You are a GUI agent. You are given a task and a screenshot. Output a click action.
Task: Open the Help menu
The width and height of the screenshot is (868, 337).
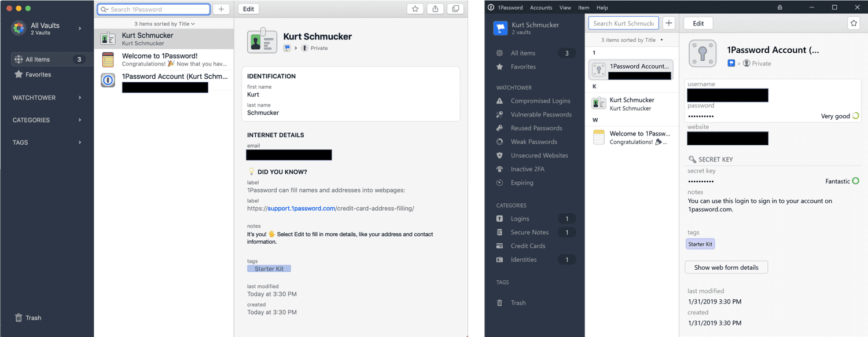pos(602,8)
